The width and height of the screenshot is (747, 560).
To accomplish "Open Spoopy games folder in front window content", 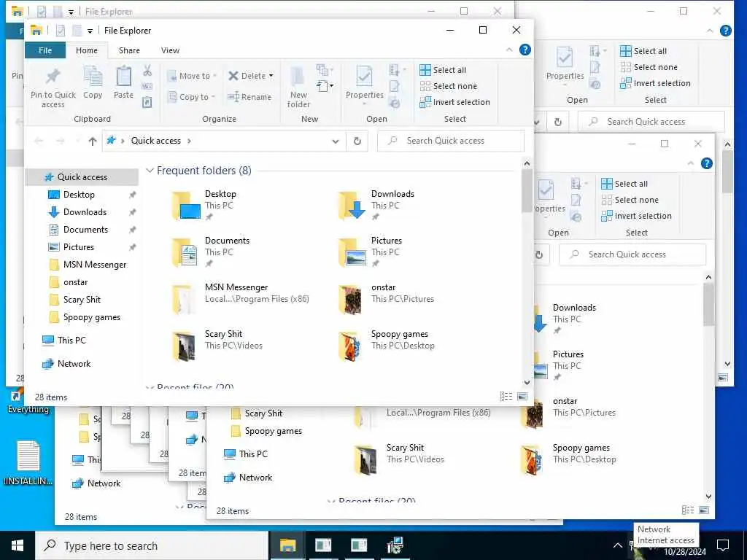I will pos(386,345).
